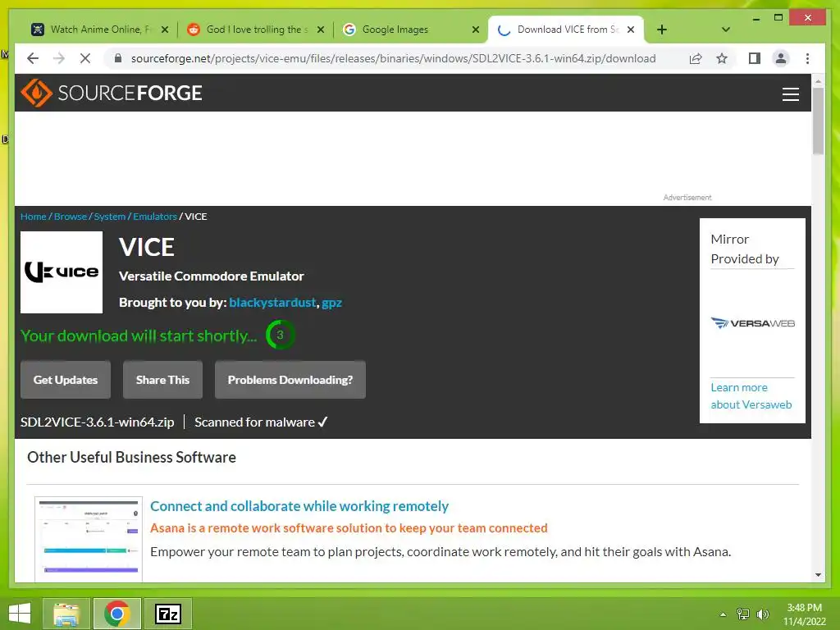Expand the tab search dropdown
This screenshot has width=840, height=630.
point(725,30)
